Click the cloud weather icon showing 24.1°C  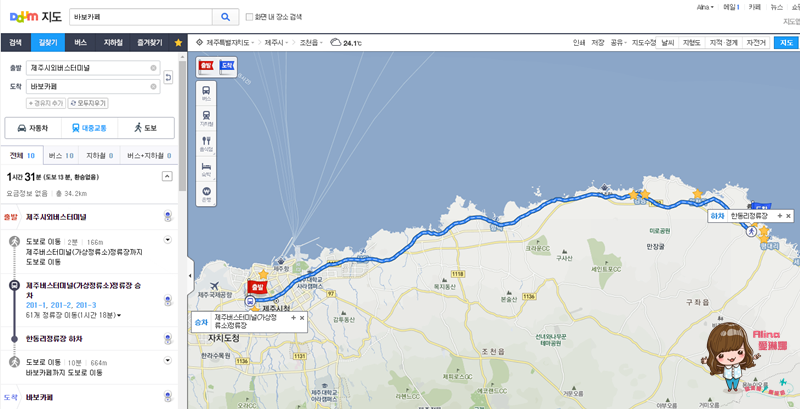point(335,43)
